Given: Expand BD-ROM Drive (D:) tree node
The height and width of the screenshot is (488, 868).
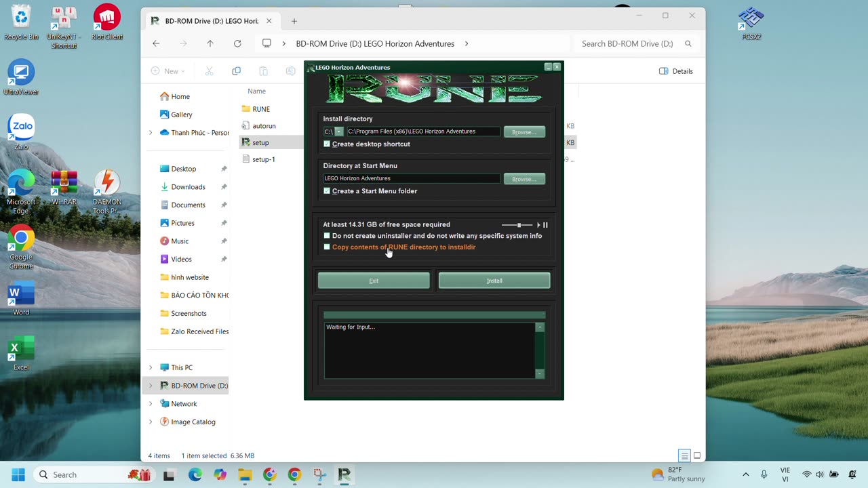Looking at the screenshot, I should click(151, 386).
